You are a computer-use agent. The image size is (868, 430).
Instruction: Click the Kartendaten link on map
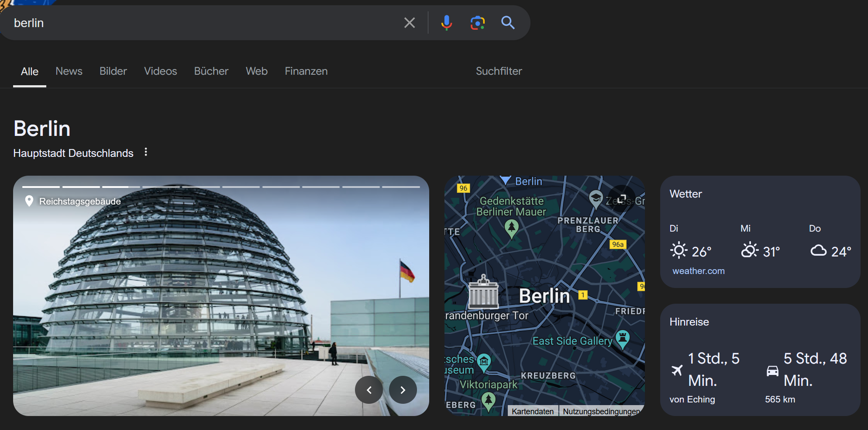[533, 411]
